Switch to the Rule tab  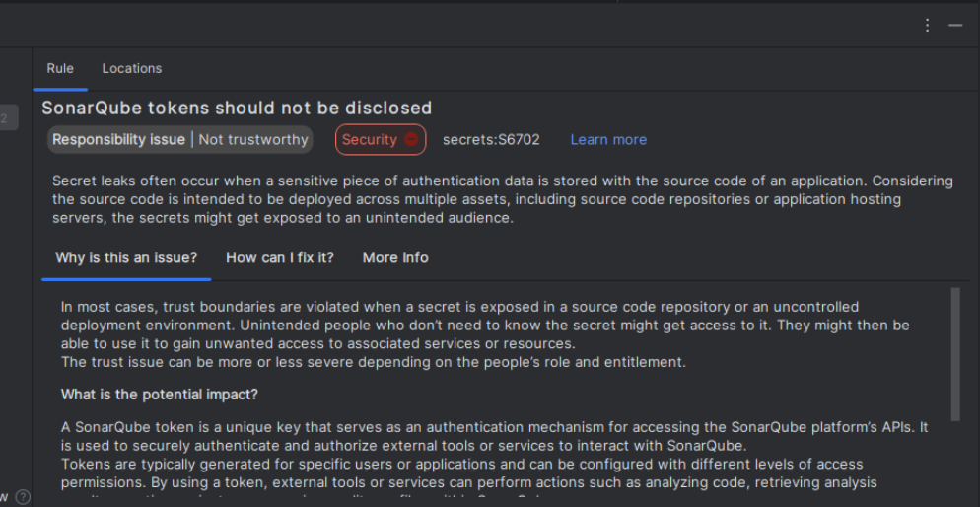point(60,68)
